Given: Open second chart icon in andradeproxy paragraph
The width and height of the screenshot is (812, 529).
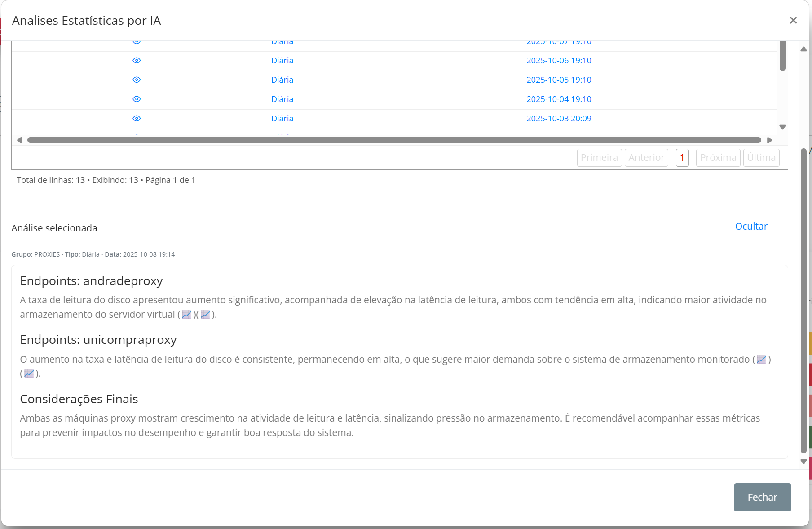Looking at the screenshot, I should tap(205, 315).
